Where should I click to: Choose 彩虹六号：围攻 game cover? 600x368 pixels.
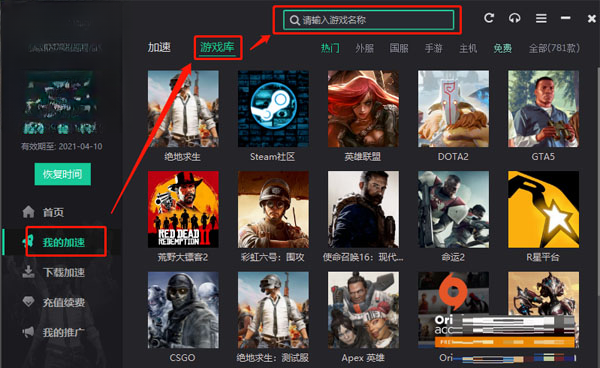(273, 209)
